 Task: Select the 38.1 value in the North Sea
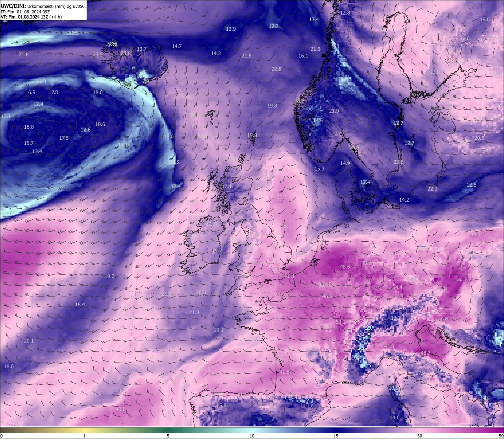point(287,226)
